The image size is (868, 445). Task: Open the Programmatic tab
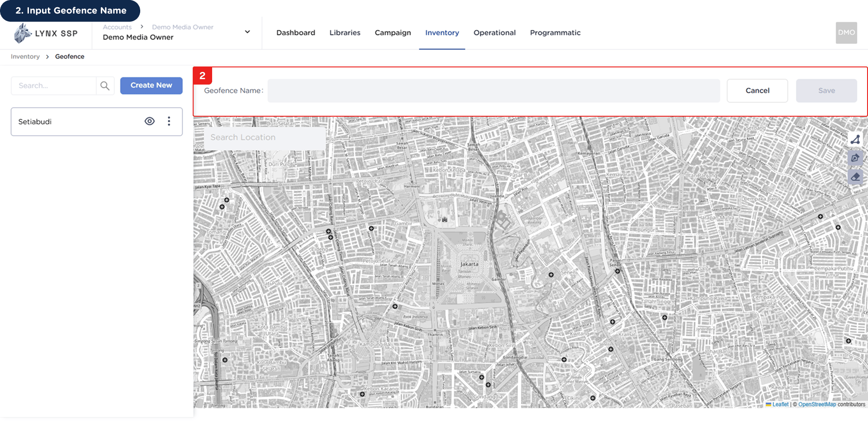click(x=555, y=33)
